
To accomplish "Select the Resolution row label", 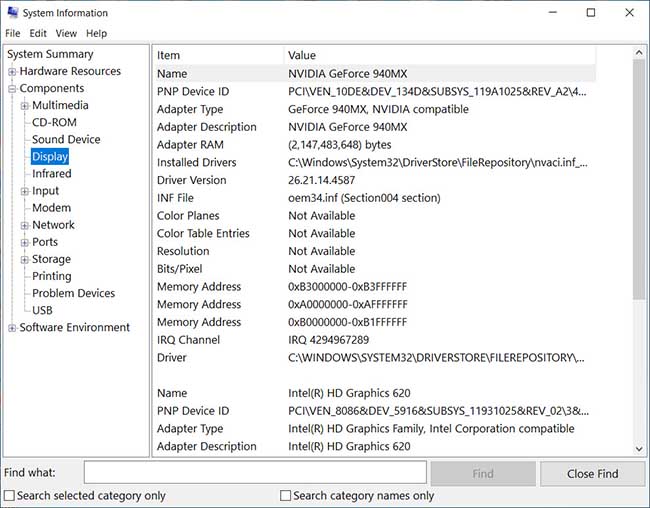I will [x=183, y=251].
